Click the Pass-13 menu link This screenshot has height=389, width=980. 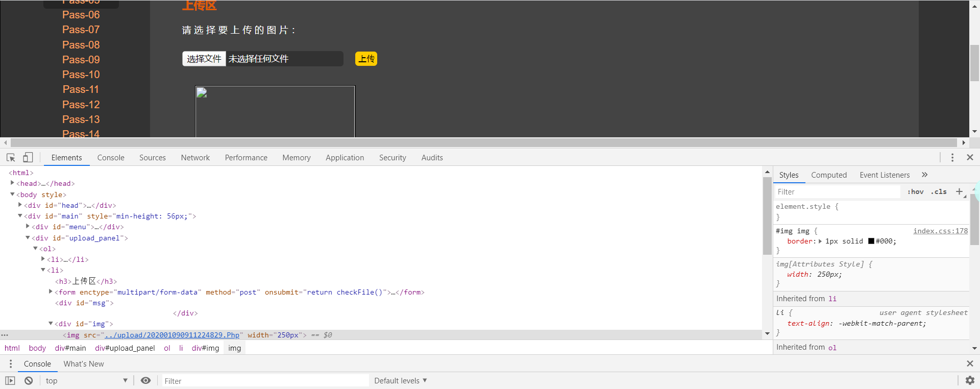[81, 119]
